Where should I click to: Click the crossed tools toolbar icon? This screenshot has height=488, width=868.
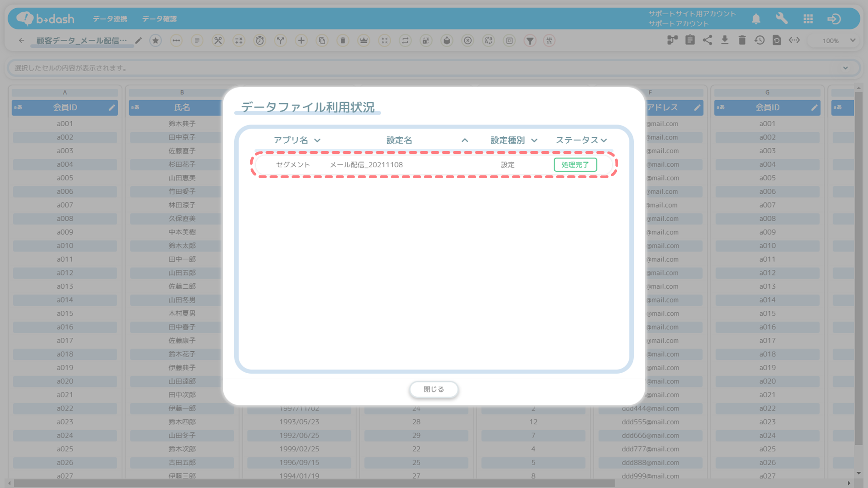pyautogui.click(x=218, y=40)
